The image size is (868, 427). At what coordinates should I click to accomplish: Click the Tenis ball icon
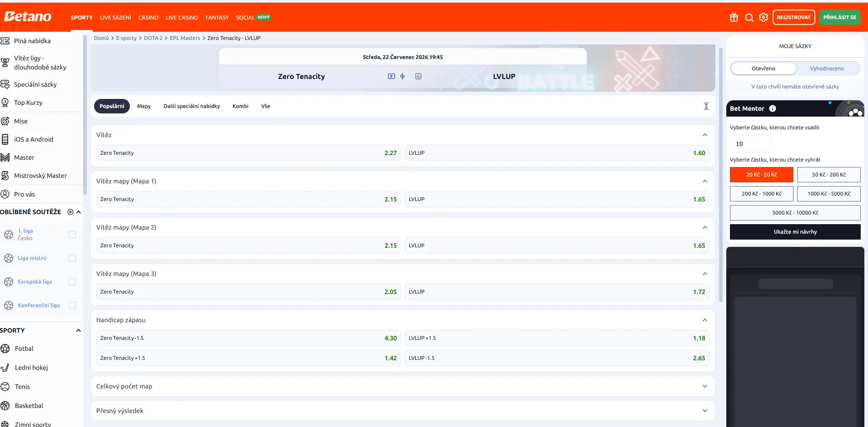5,387
